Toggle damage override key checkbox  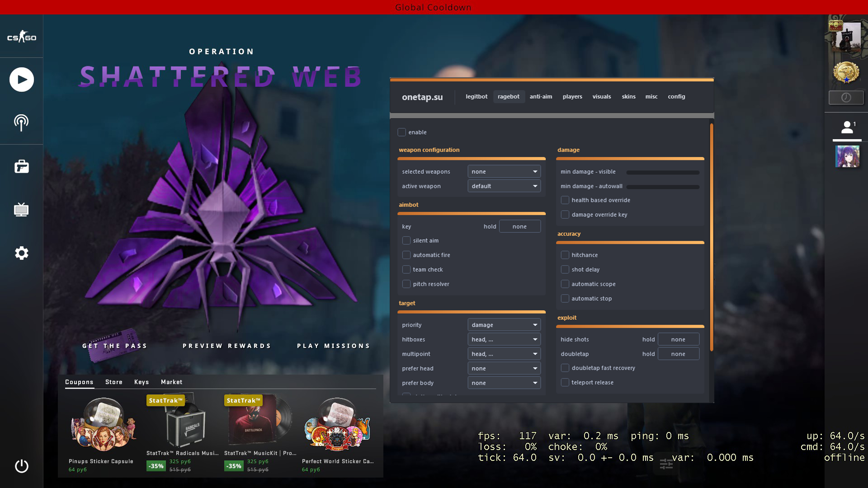click(x=565, y=215)
